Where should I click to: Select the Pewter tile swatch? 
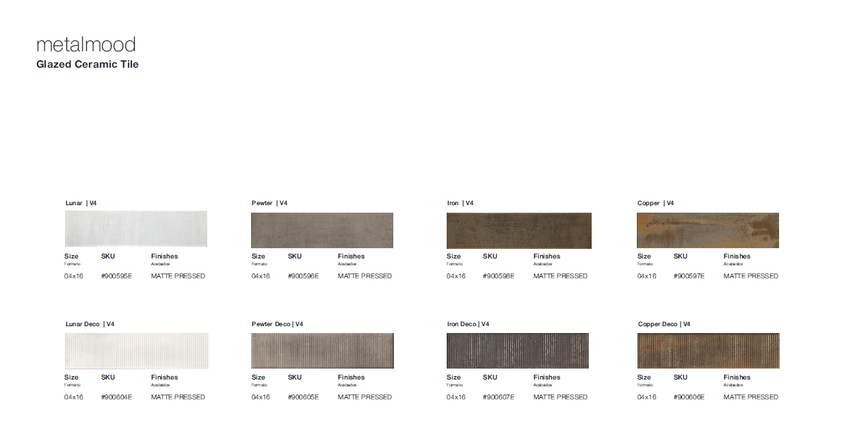(x=321, y=230)
